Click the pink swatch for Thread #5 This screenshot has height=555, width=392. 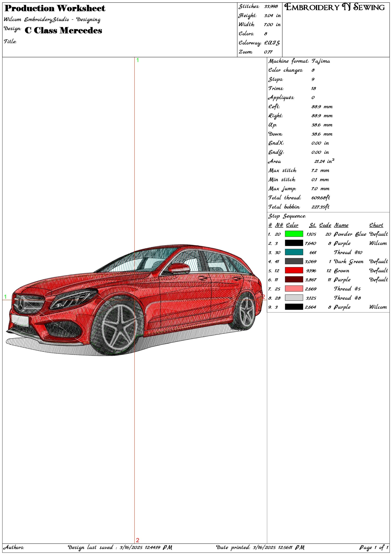point(294,289)
